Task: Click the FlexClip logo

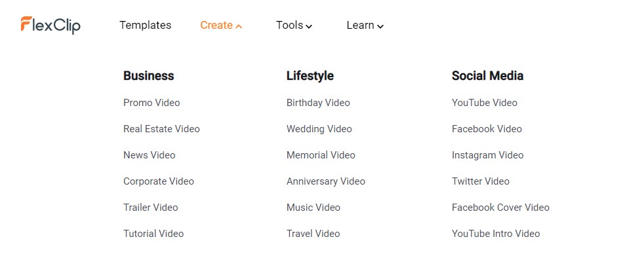Action: click(50, 26)
